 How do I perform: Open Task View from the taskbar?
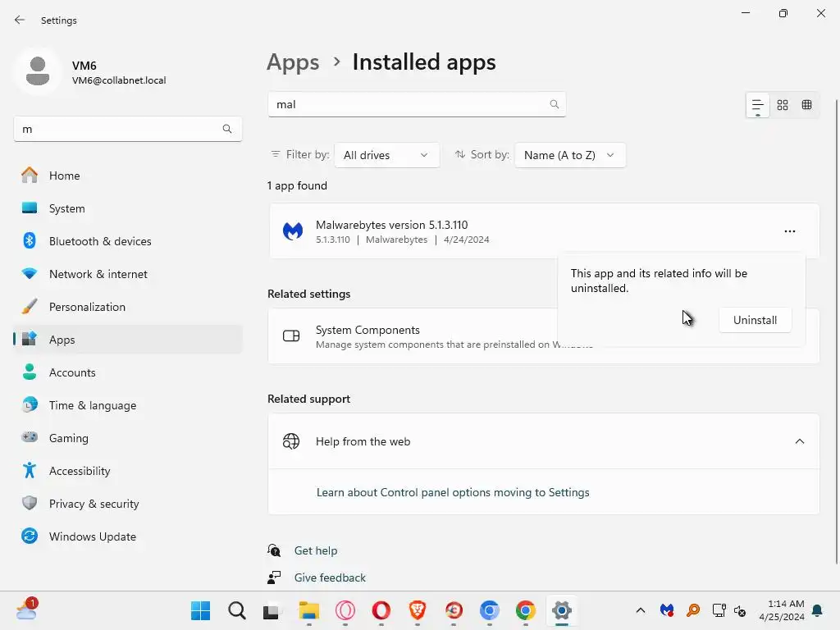tap(272, 610)
